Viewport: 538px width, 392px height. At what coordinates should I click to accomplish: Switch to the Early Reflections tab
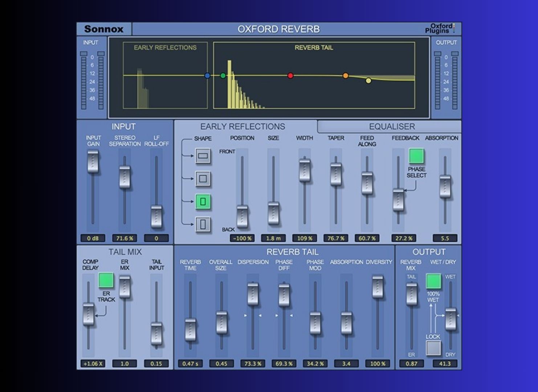tap(242, 126)
